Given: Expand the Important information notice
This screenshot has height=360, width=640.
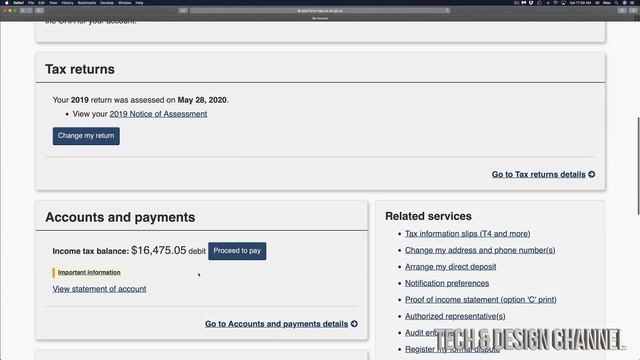Looking at the screenshot, I should pyautogui.click(x=89, y=272).
